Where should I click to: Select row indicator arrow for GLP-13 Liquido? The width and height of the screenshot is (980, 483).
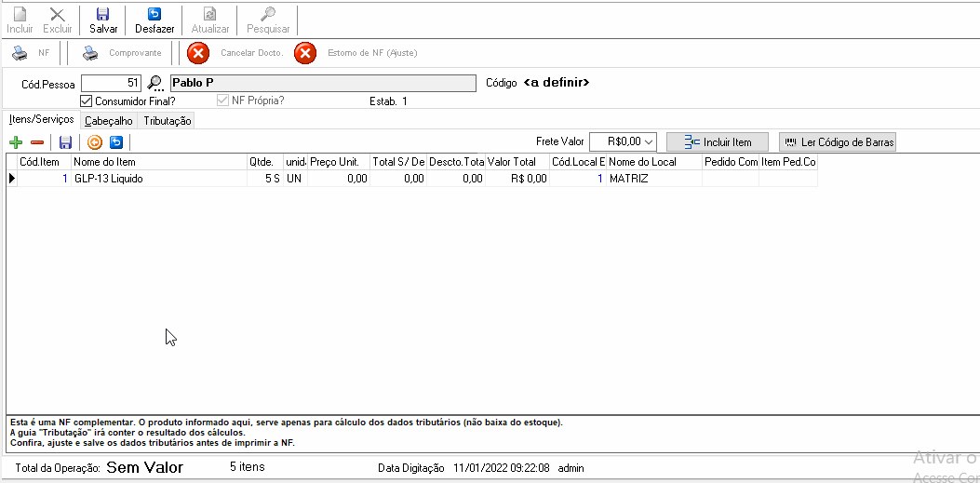12,179
